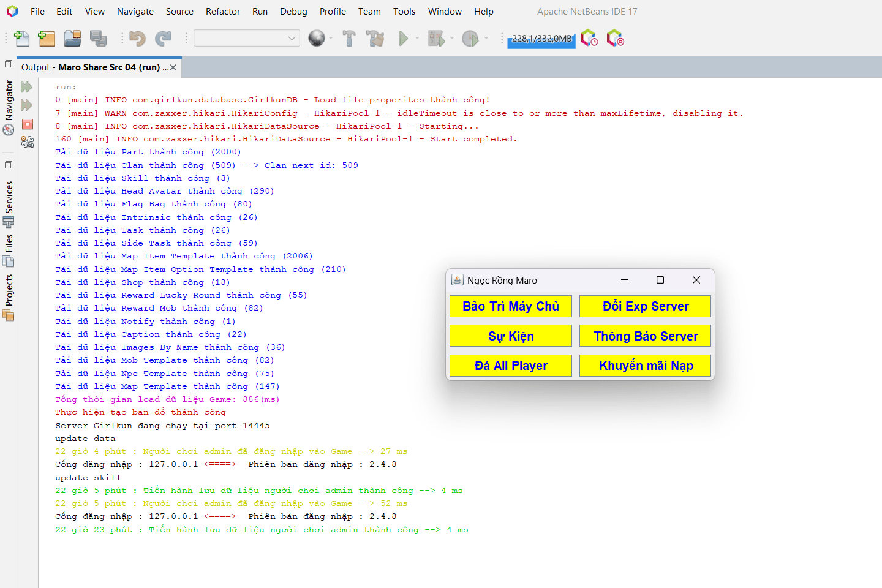Switch to the Projects side panel tab
Viewport: 882px width, 588px height.
click(x=9, y=297)
